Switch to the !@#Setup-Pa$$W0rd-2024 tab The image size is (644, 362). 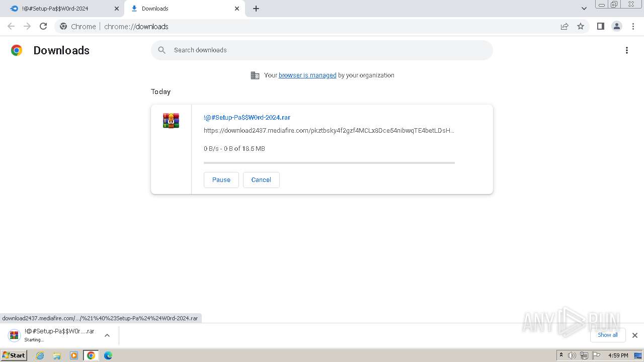tap(62, 9)
